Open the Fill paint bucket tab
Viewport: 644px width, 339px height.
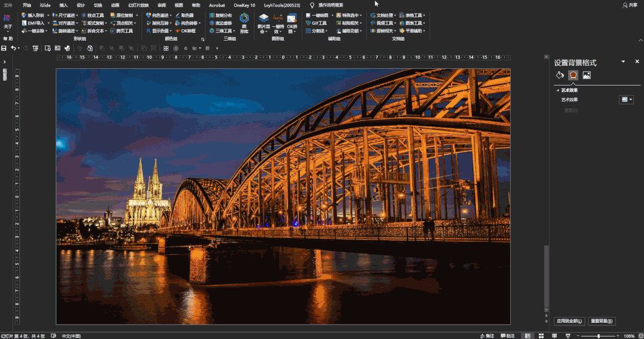click(560, 75)
